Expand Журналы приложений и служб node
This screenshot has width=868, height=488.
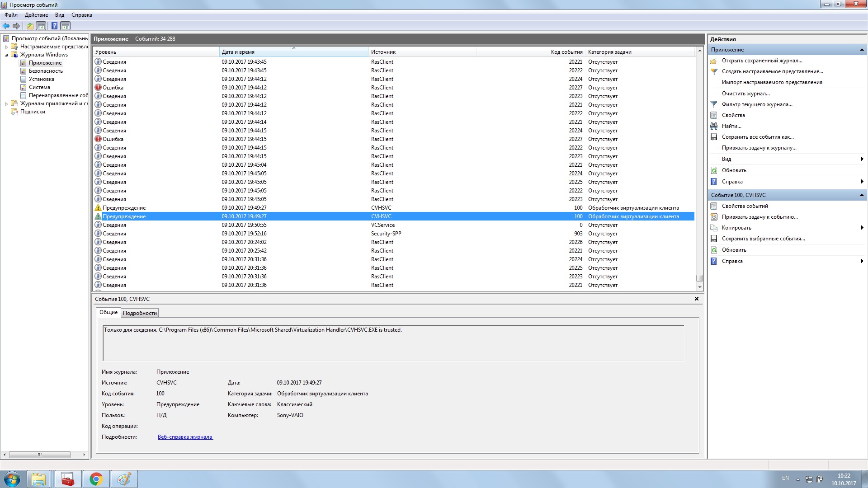point(6,103)
